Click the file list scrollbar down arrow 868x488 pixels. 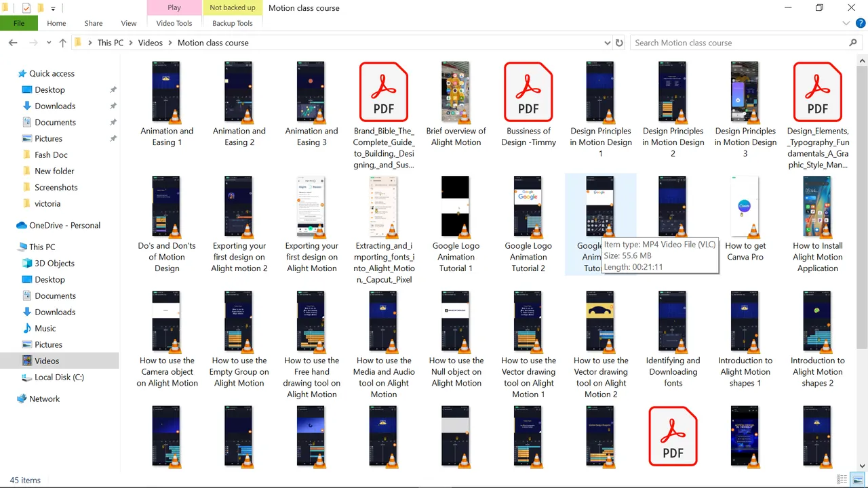point(862,466)
